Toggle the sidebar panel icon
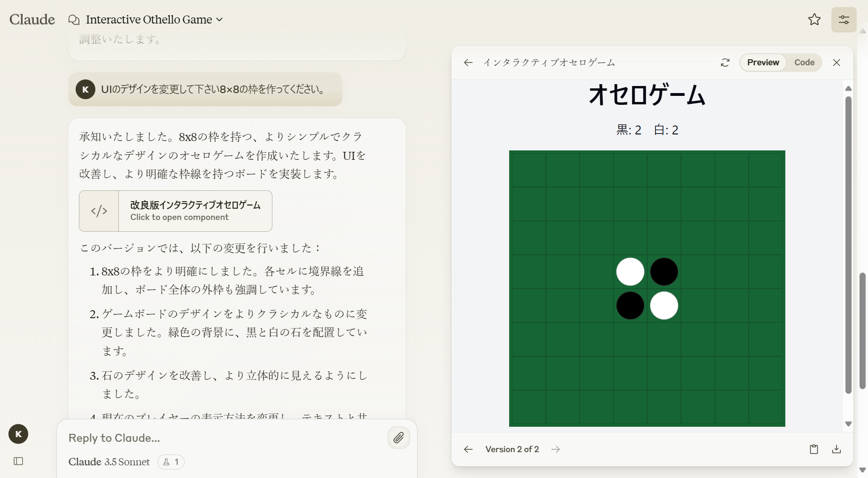The height and width of the screenshot is (478, 868). pos(18,461)
